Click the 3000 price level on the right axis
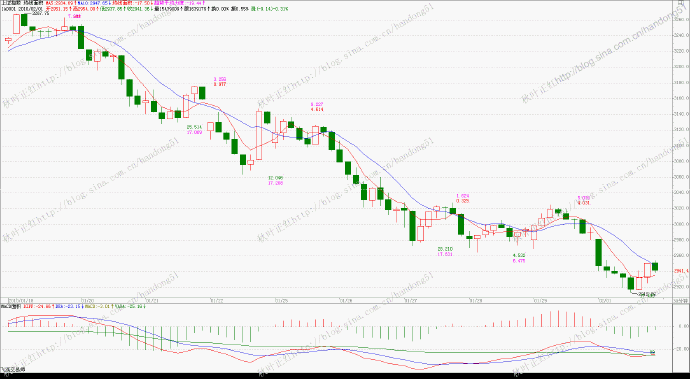Viewport: 690px width, 379px height. tap(682, 224)
